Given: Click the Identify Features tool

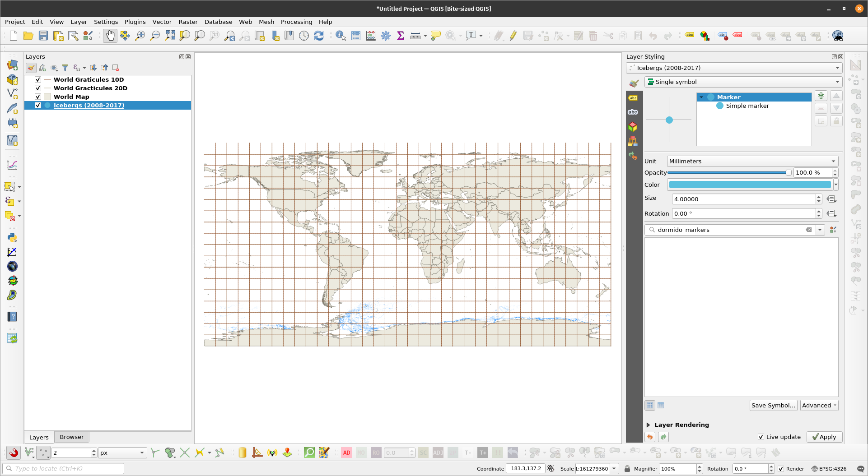Looking at the screenshot, I should [341, 36].
